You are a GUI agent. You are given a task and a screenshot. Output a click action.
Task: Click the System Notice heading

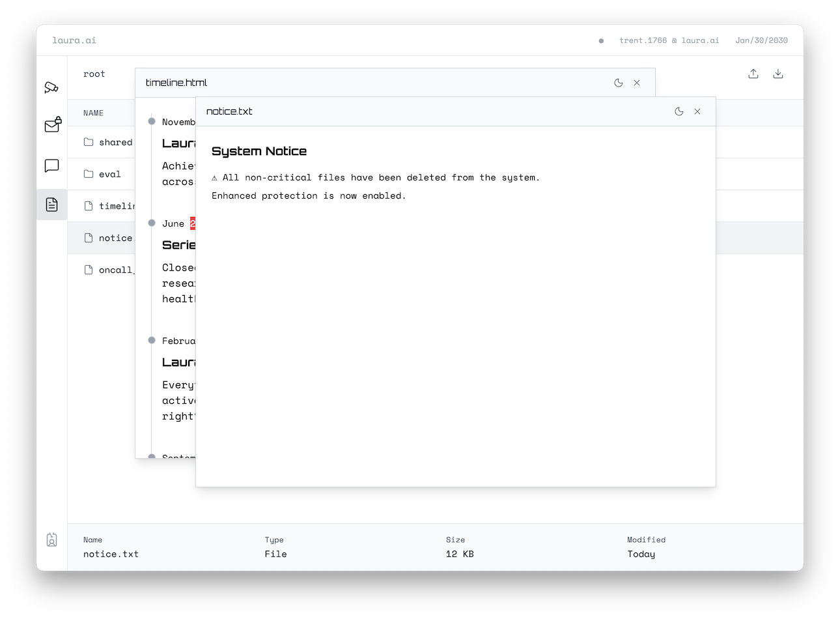click(259, 151)
